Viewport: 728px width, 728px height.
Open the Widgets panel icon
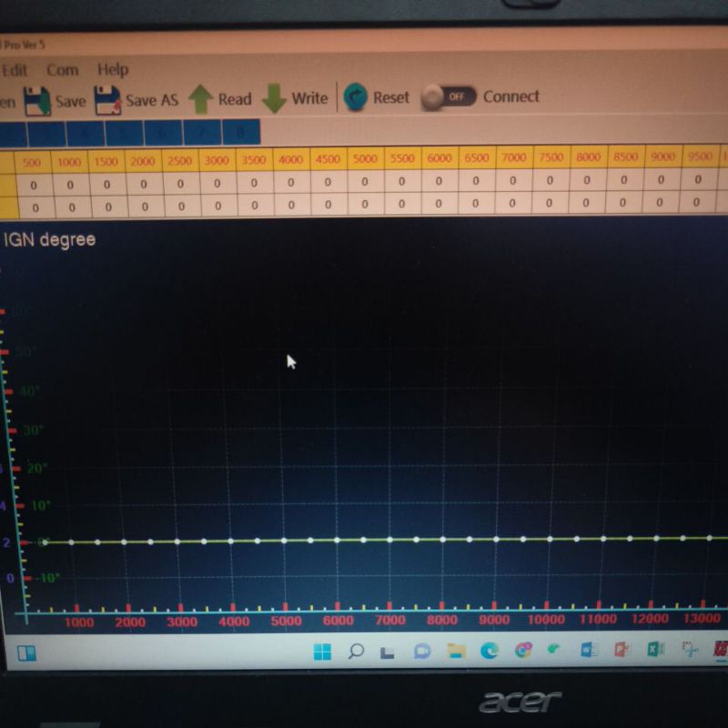pyautogui.click(x=26, y=653)
